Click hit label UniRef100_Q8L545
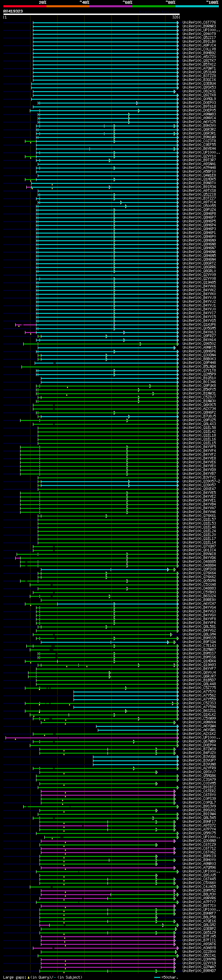This screenshot has height=980, width=222. pos(199,818)
